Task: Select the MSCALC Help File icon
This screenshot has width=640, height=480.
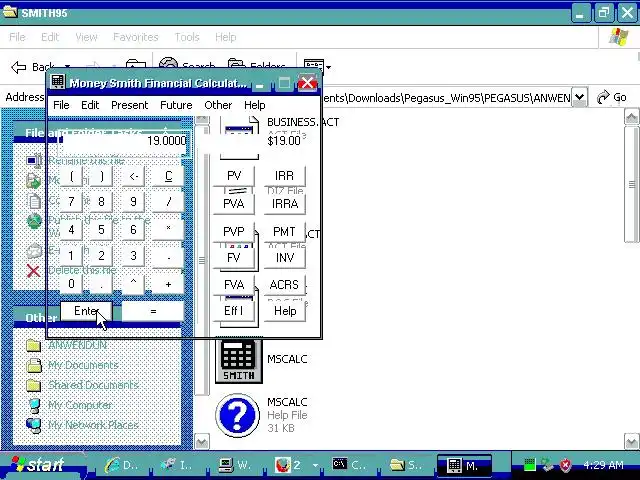Action: tap(238, 415)
